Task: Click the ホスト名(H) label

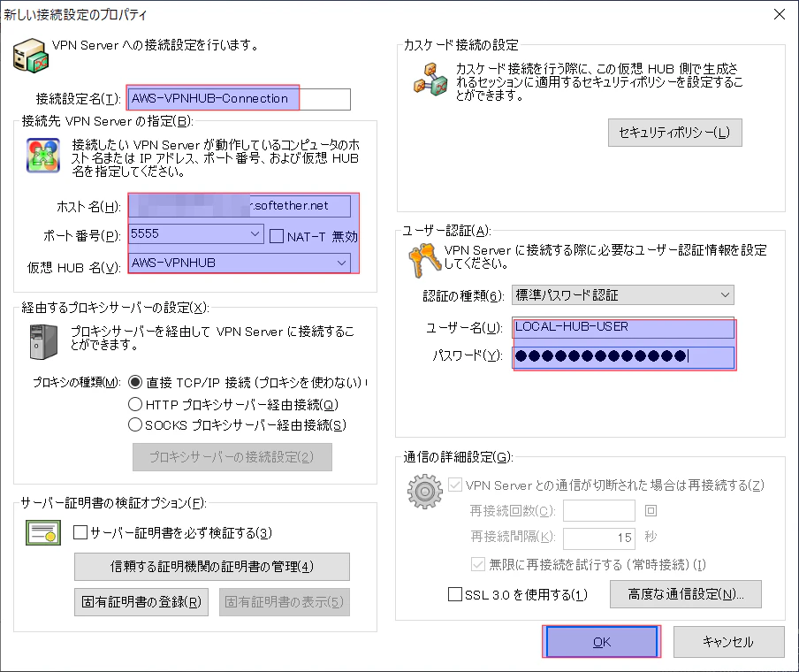Action: point(88,207)
